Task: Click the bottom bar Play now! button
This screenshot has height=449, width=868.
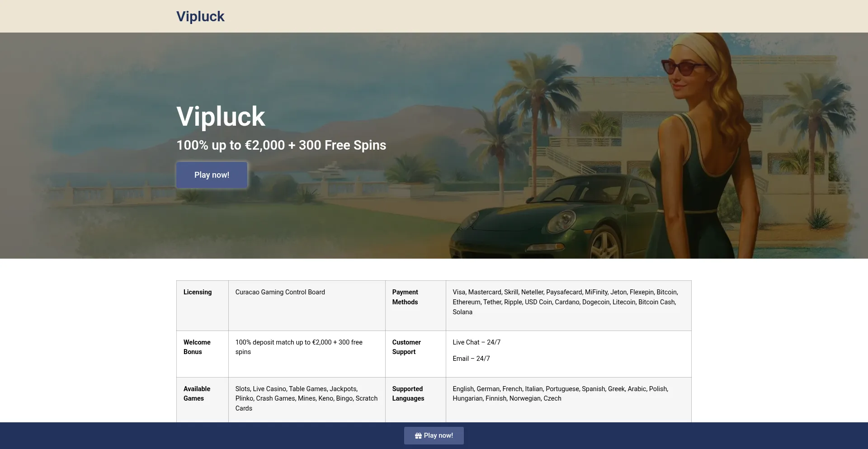Action: [434, 435]
